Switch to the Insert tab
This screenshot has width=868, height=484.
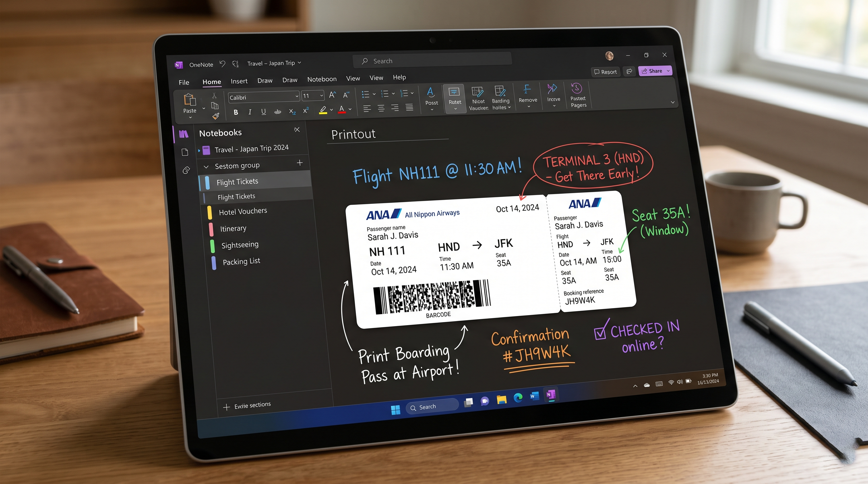239,81
